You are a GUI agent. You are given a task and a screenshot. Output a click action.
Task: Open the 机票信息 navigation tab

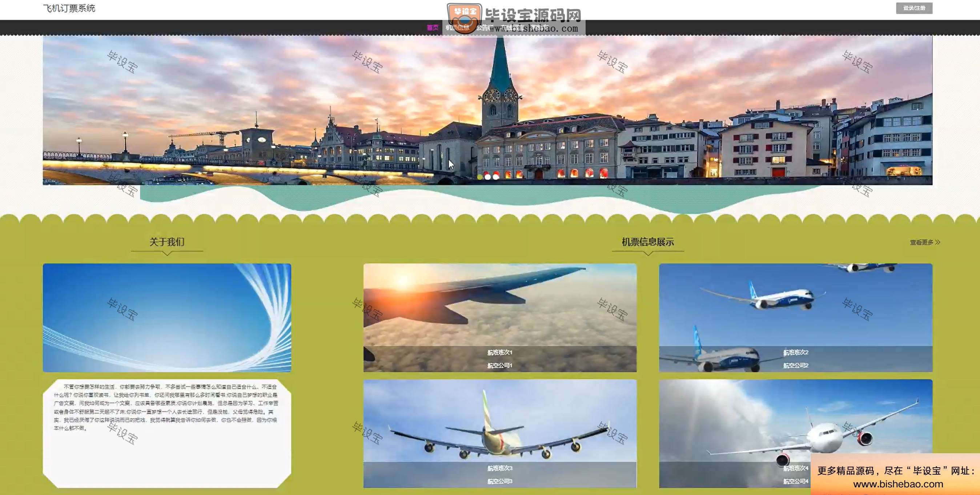click(x=457, y=27)
